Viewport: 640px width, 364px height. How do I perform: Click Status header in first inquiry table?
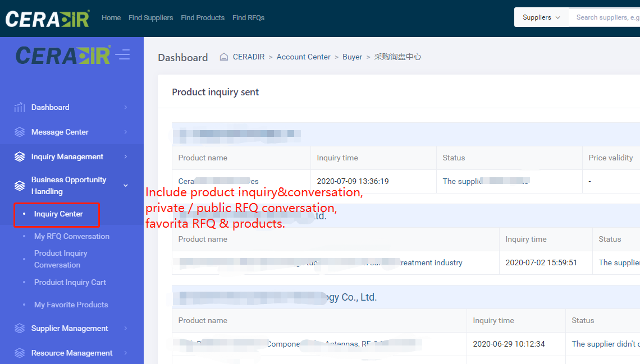pyautogui.click(x=454, y=158)
